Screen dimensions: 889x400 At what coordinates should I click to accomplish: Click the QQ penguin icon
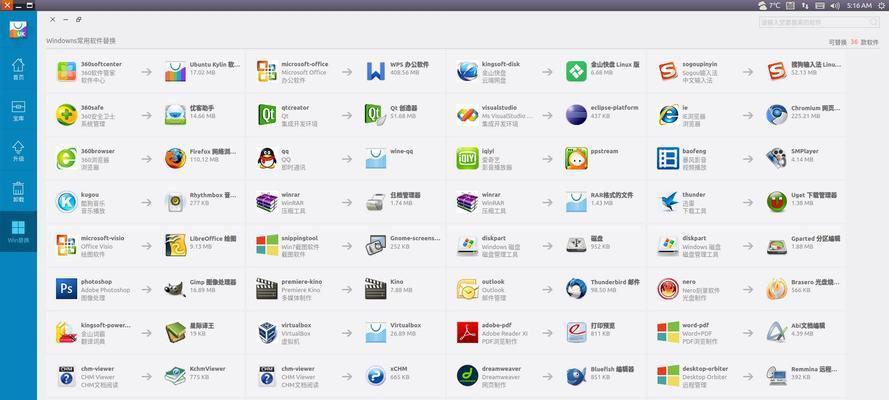pyautogui.click(x=267, y=159)
